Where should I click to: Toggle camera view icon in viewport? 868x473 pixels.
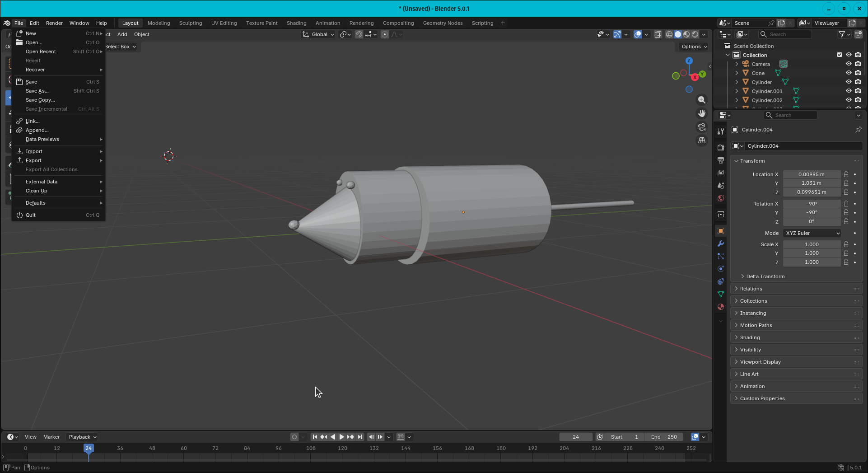701,127
